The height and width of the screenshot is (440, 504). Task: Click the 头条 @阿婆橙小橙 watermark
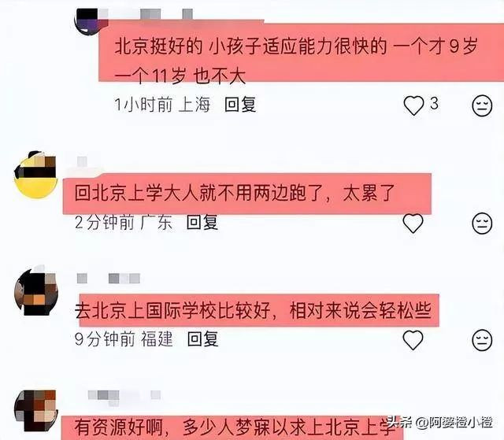[439, 423]
